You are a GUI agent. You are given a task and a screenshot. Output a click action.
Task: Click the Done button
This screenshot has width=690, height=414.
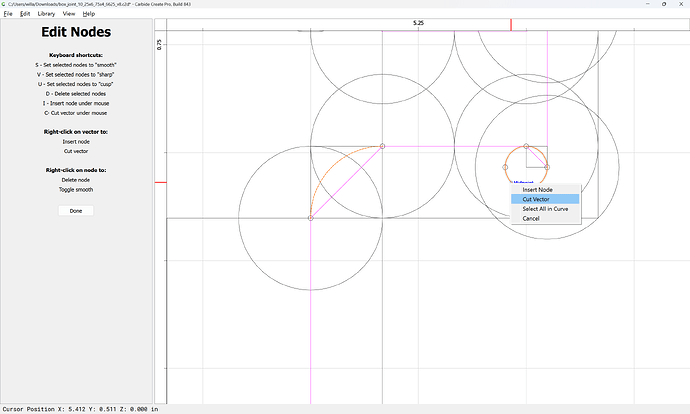coord(76,211)
